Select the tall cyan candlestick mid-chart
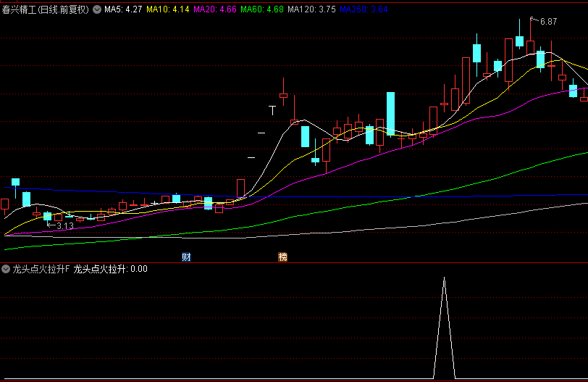Image resolution: width=588 pixels, height=382 pixels. pos(390,114)
